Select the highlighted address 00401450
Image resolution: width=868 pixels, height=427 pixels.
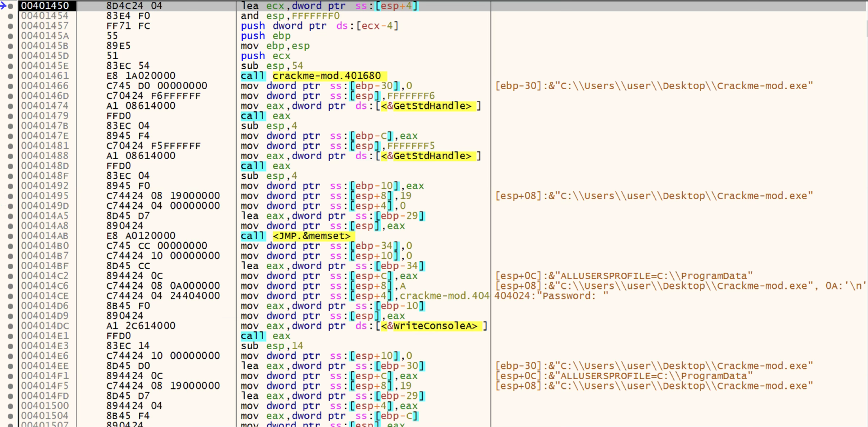[45, 6]
